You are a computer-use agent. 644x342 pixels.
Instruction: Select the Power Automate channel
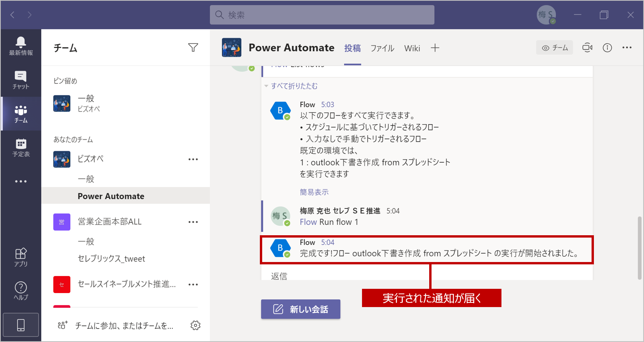[125, 196]
